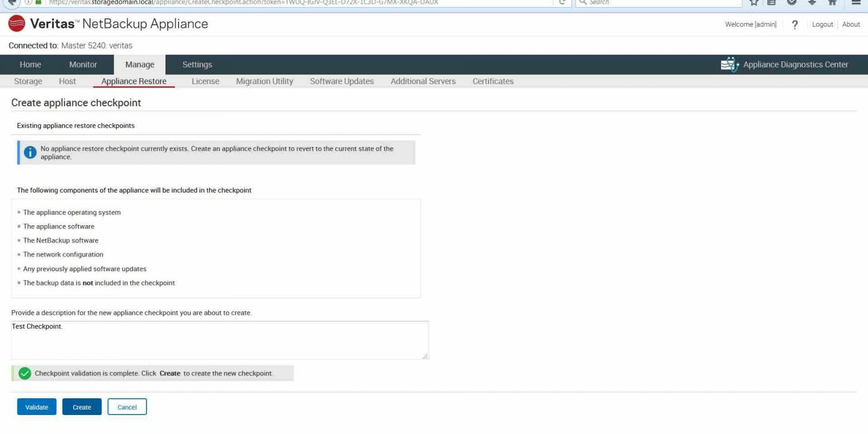Open Migration Utility submenu
Image resolution: width=868 pixels, height=434 pixels.
[x=265, y=81]
